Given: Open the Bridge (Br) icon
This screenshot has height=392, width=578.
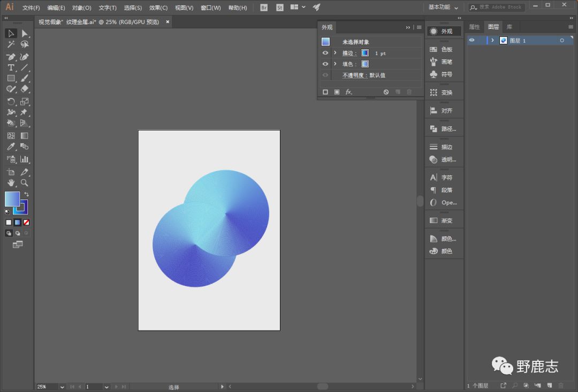Looking at the screenshot, I should click(264, 7).
